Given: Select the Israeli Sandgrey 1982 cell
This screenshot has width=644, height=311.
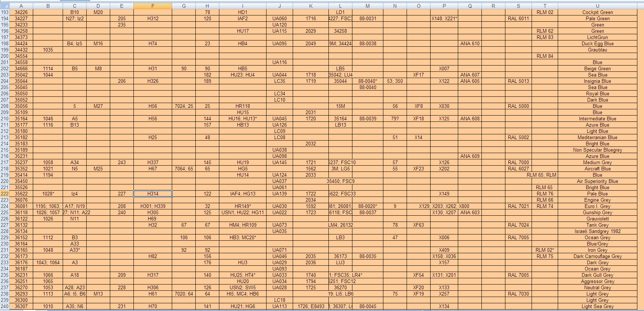Looking at the screenshot, I should pyautogui.click(x=597, y=231).
